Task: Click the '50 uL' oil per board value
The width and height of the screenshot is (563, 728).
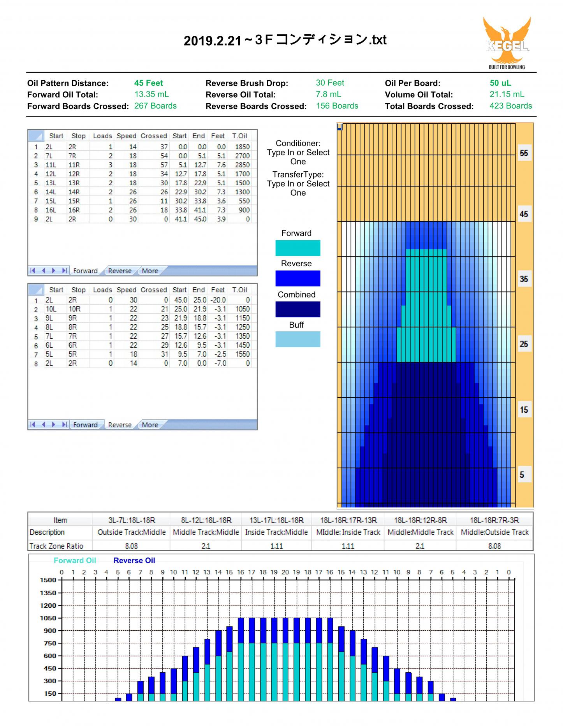Action: tap(501, 83)
